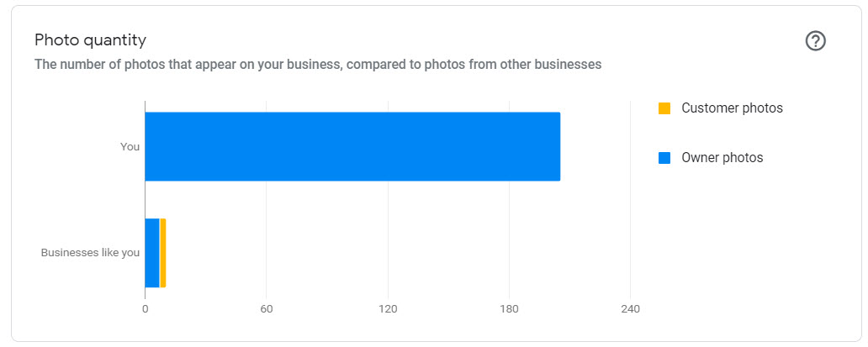Click the blue Owner photos legend swatch
This screenshot has height=347, width=868.
point(664,158)
